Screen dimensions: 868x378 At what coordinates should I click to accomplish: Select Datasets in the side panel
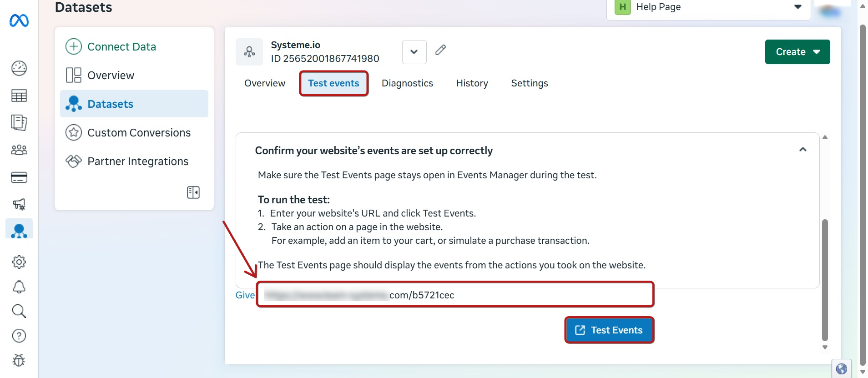coord(134,104)
